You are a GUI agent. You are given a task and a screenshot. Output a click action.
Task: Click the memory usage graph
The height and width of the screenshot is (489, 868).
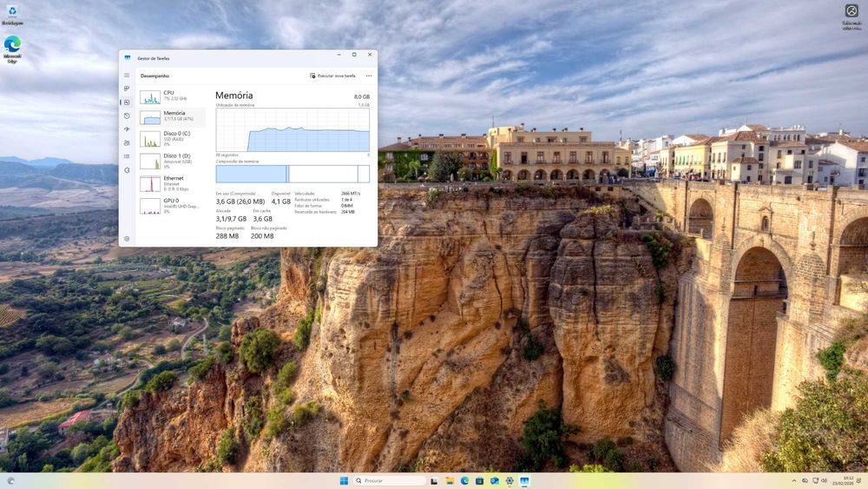[293, 129]
